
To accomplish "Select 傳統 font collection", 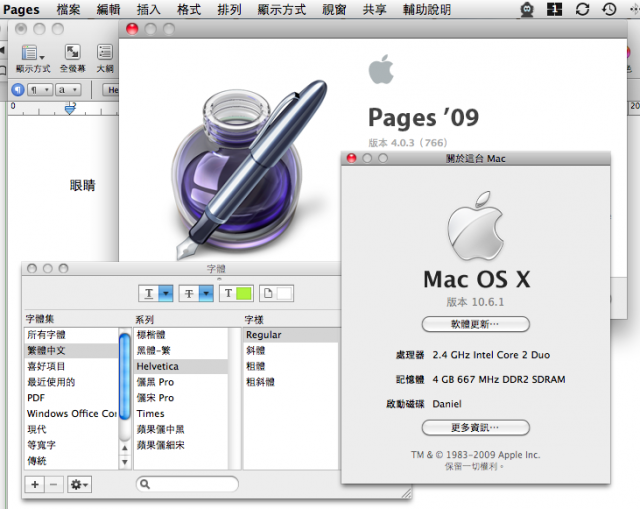I will click(72, 461).
